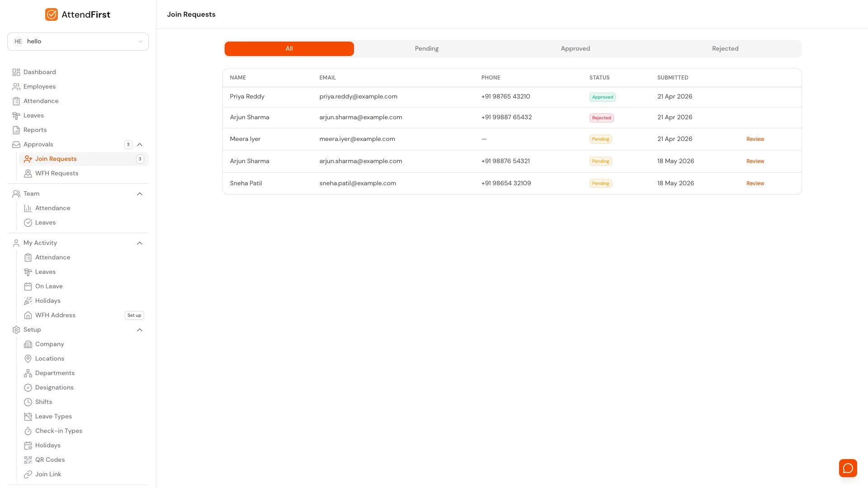
Task: Review Sneha Patil's join request
Action: coord(755,183)
